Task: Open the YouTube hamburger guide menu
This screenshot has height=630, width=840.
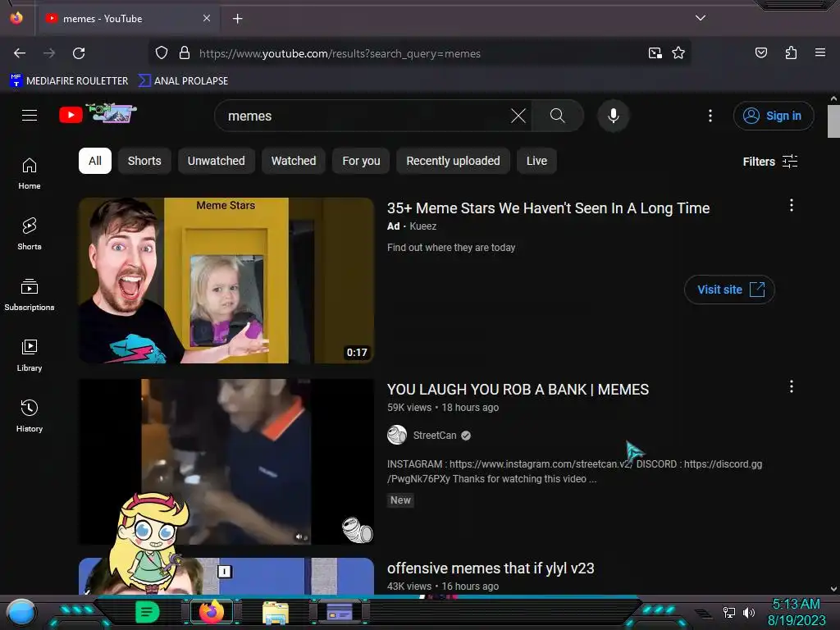Action: [30, 115]
